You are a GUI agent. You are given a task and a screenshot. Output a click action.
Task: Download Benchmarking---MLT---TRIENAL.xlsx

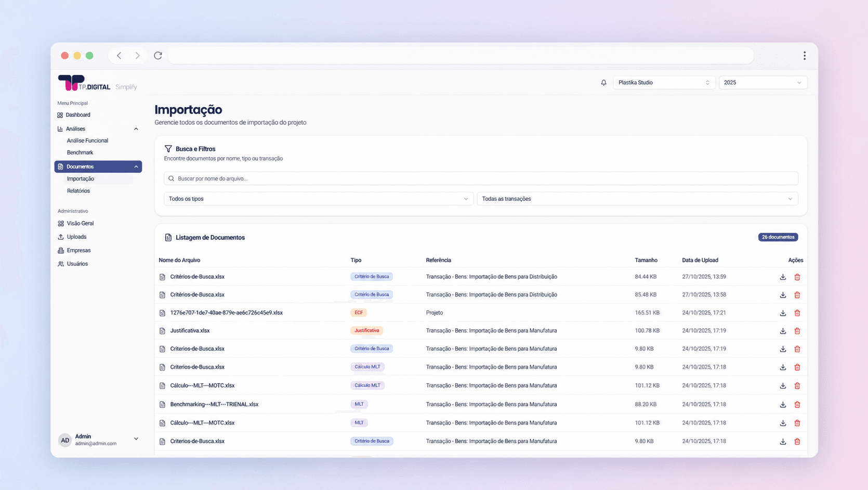click(x=783, y=405)
